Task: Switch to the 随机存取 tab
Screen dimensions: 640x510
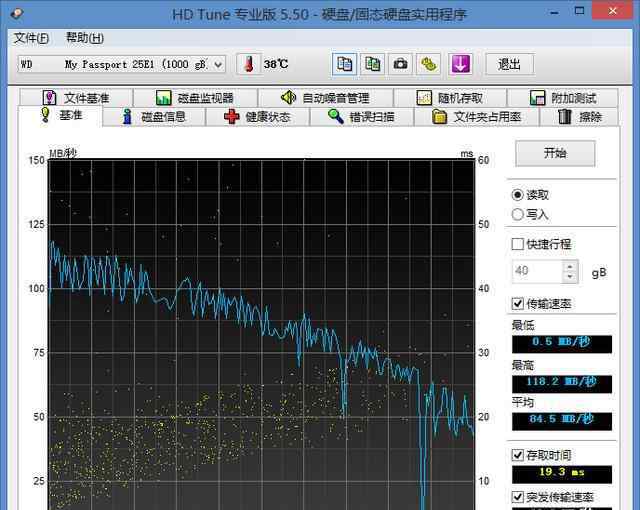Action: 450,98
